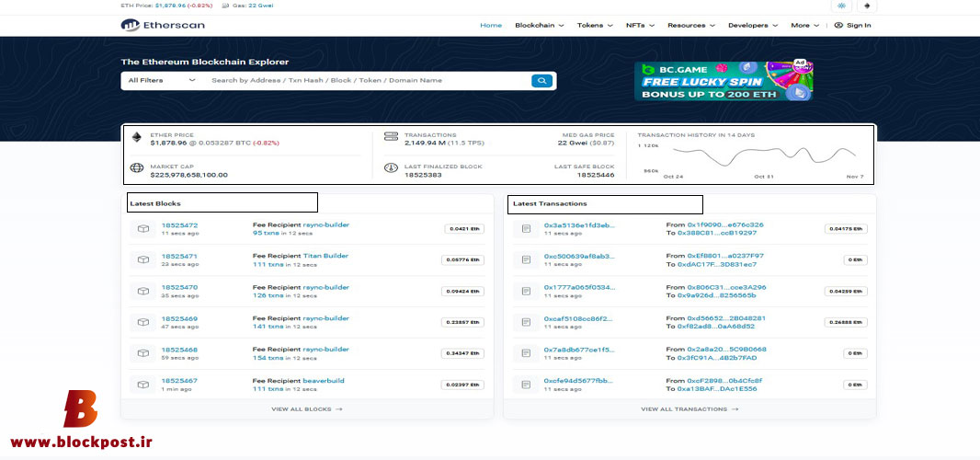Open block number 18525469
Viewport: 980px width, 460px height.
[179, 318]
